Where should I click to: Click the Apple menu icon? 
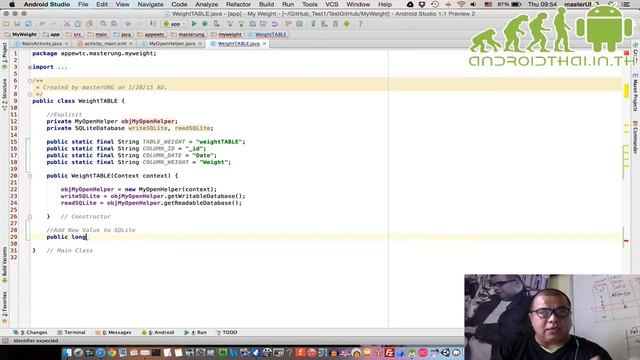(x=12, y=4)
